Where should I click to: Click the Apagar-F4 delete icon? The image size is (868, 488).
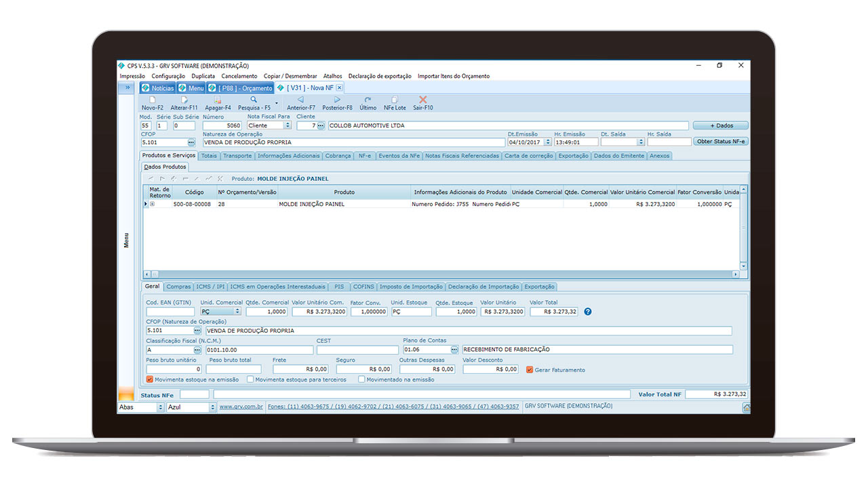tap(218, 100)
